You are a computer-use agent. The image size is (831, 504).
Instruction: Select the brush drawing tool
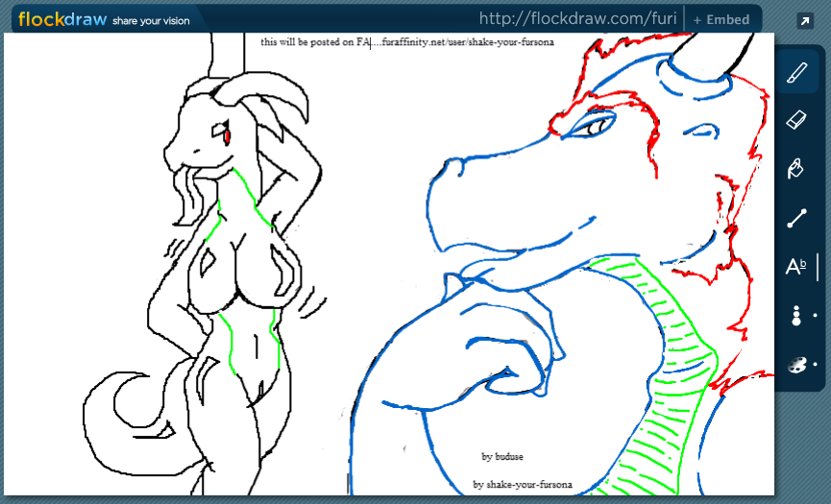tap(797, 73)
